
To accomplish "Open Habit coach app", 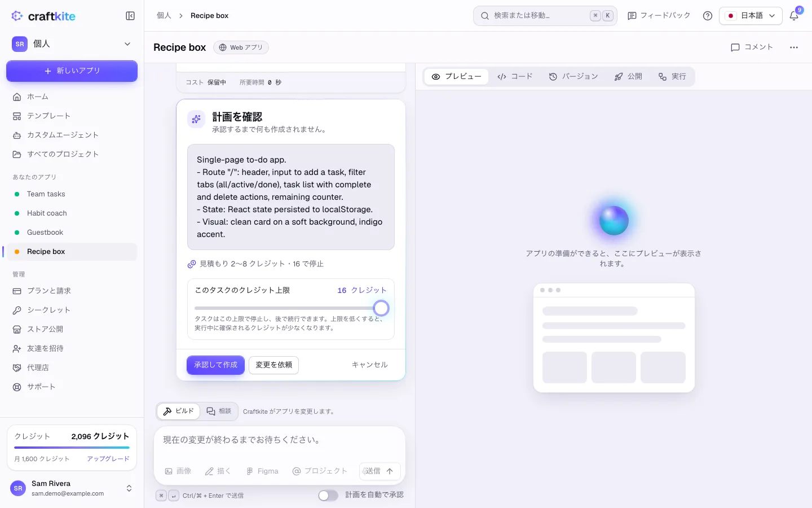I will click(72, 213).
